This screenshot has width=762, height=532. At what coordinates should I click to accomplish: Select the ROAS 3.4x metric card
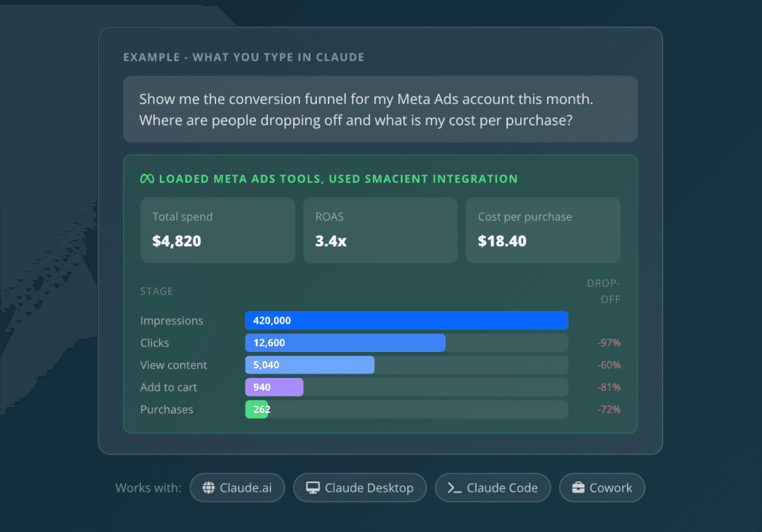click(x=380, y=231)
